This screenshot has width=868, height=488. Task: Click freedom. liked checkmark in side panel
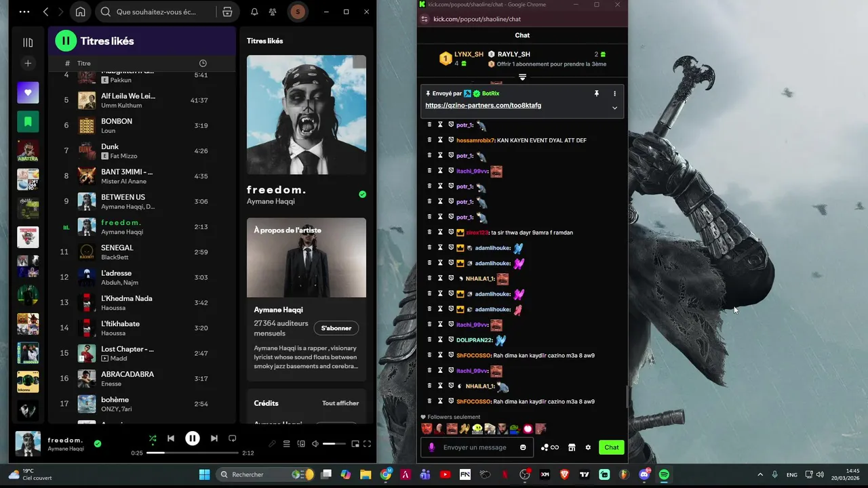[x=362, y=195]
